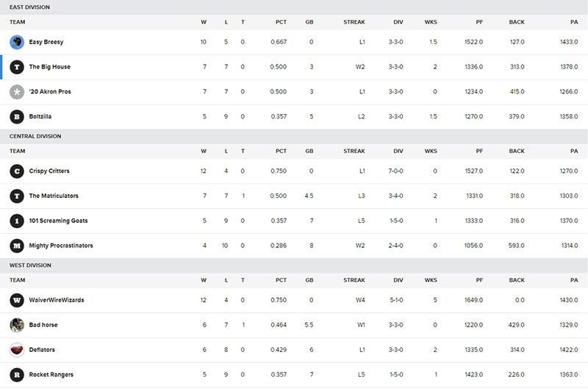Open The Matriculators team link
The height and width of the screenshot is (390, 588).
point(54,196)
